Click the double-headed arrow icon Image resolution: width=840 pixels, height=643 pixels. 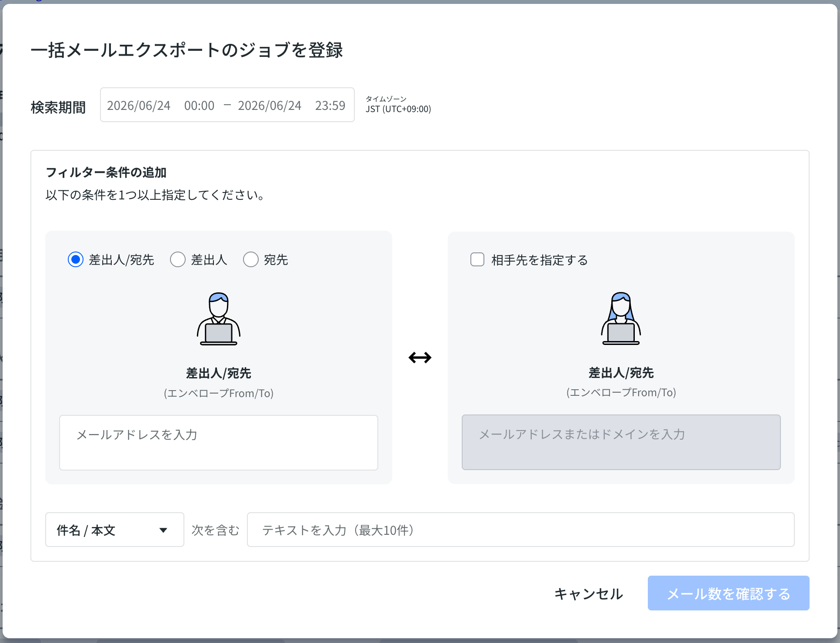pos(420,358)
